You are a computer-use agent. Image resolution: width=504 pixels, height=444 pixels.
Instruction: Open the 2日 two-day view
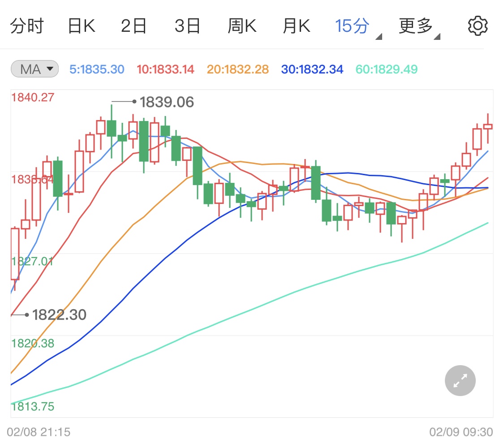point(134,26)
